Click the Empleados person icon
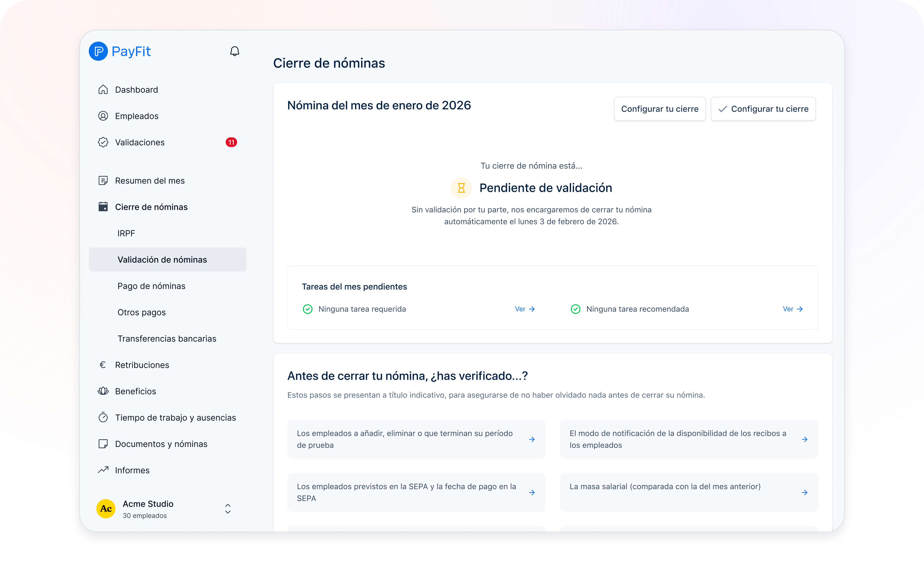 pos(103,116)
